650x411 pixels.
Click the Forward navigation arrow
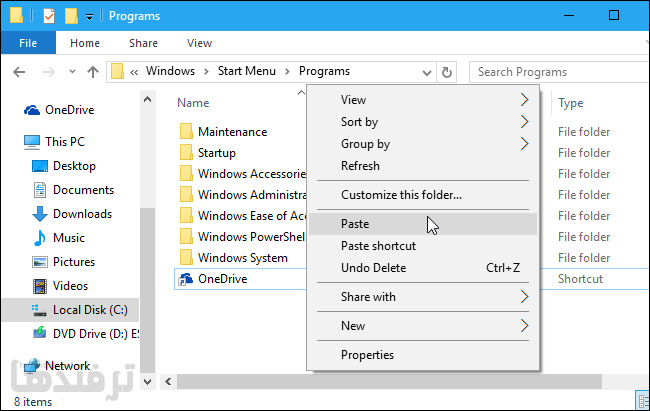click(49, 72)
